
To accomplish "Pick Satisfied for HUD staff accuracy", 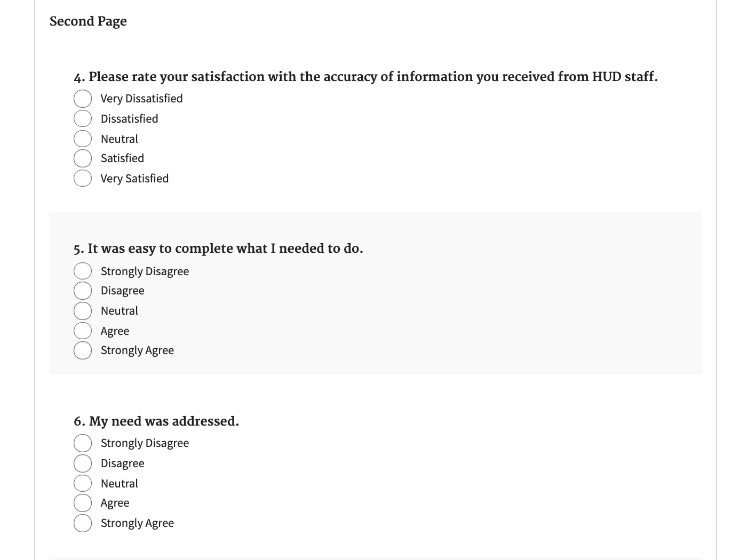I will click(83, 158).
